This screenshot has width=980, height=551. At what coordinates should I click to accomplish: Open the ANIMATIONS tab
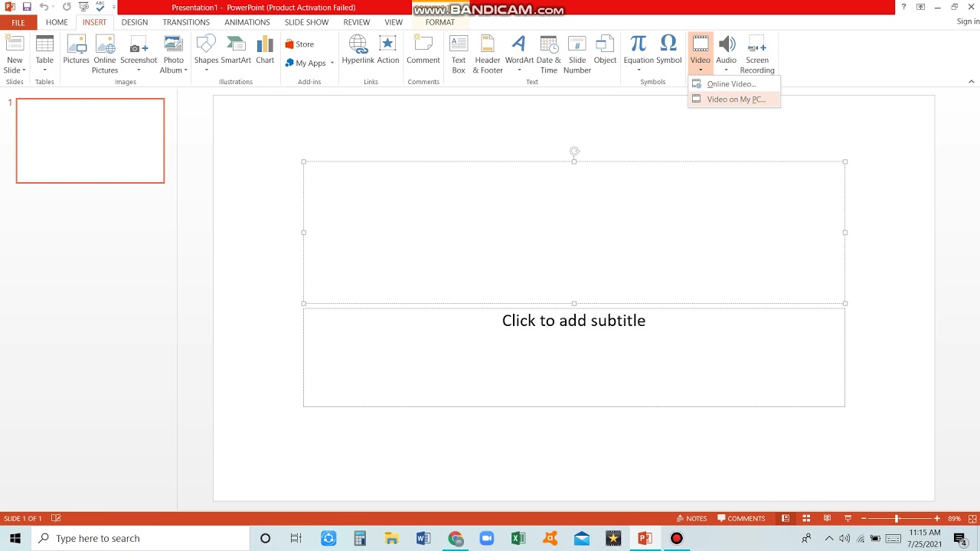point(247,22)
